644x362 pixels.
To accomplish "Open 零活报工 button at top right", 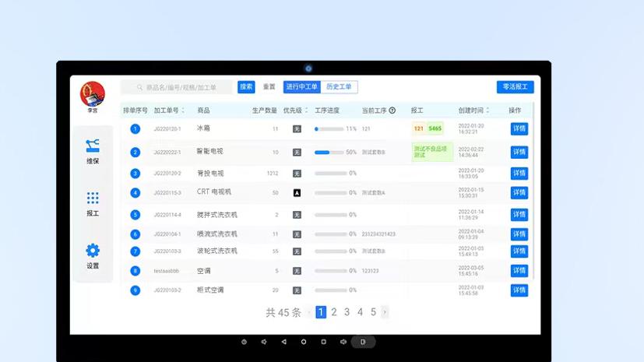I will pyautogui.click(x=515, y=87).
